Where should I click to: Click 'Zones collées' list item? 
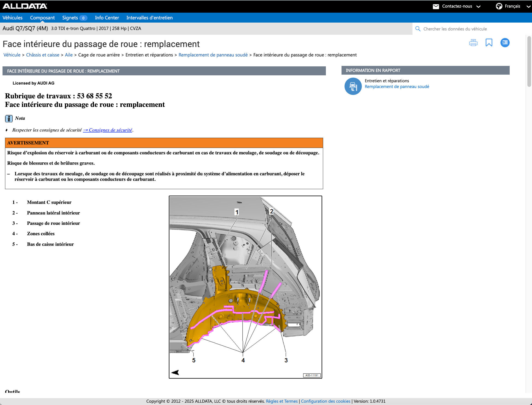coord(41,234)
